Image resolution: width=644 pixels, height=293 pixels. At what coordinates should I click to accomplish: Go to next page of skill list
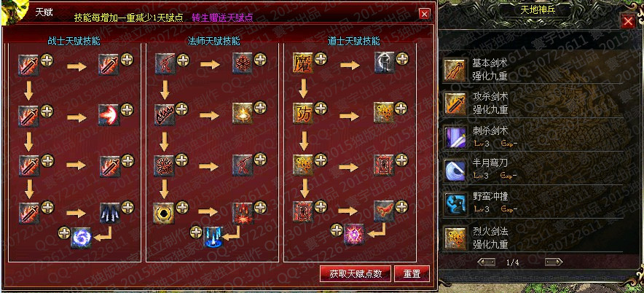[x=553, y=262]
